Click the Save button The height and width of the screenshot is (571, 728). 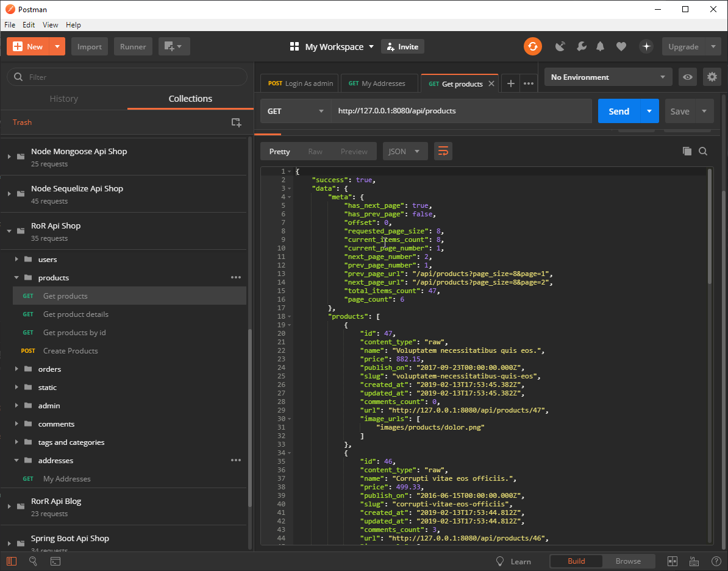tap(680, 111)
